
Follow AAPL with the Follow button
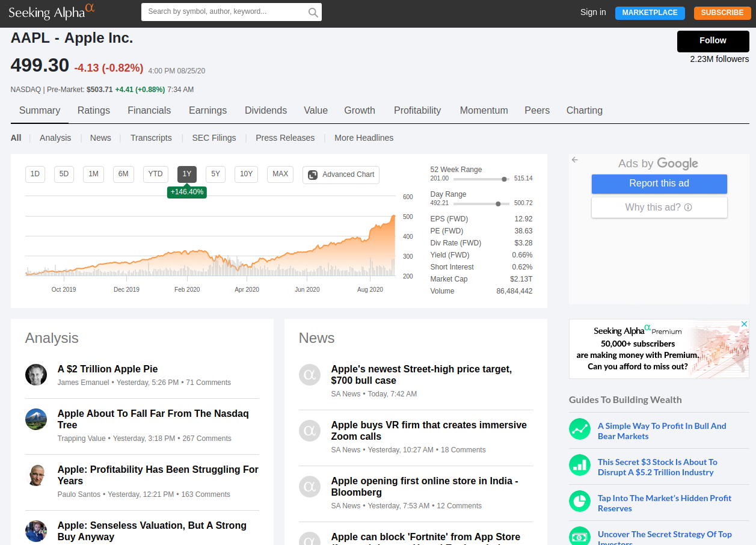click(x=713, y=41)
